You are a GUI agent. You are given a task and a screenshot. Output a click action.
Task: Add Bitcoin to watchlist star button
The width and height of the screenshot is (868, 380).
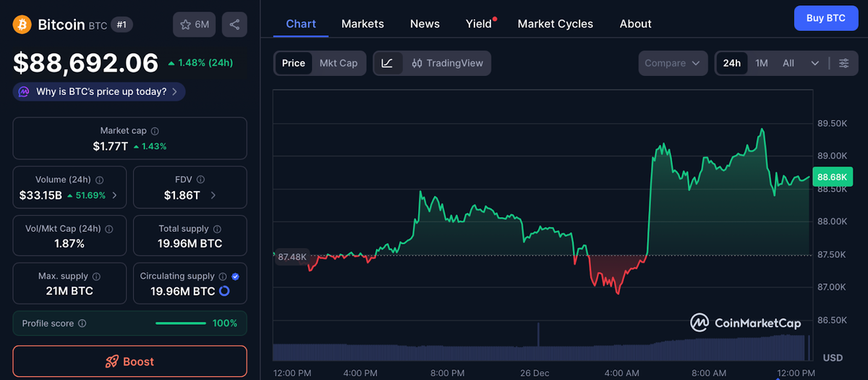point(194,25)
